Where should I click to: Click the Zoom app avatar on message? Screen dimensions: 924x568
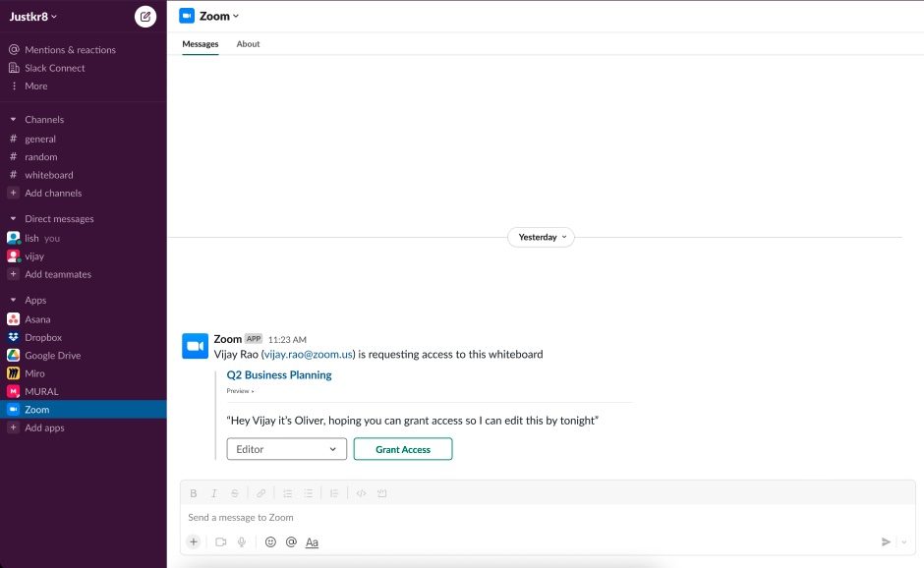pyautogui.click(x=195, y=346)
